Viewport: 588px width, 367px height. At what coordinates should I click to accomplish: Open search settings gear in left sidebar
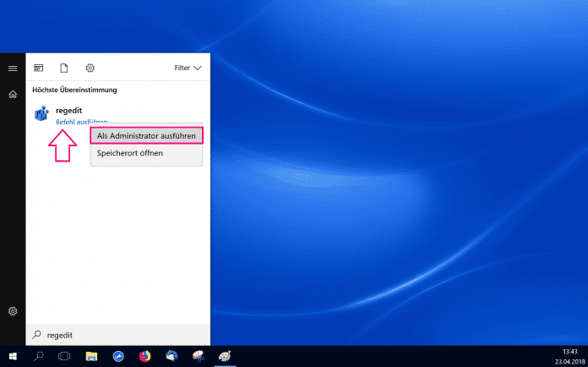point(13,311)
